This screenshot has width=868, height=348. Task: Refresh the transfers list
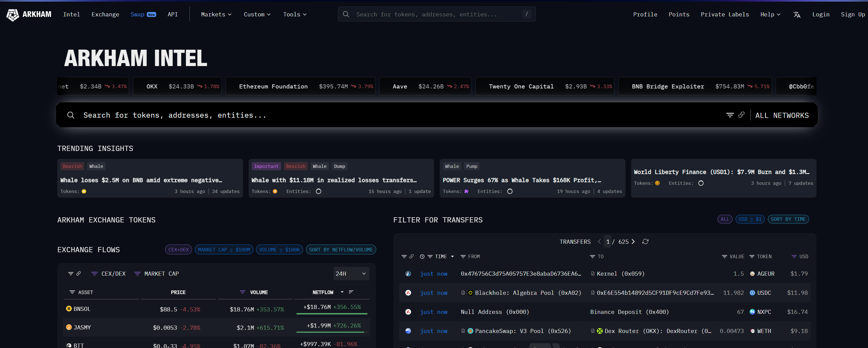[645, 242]
